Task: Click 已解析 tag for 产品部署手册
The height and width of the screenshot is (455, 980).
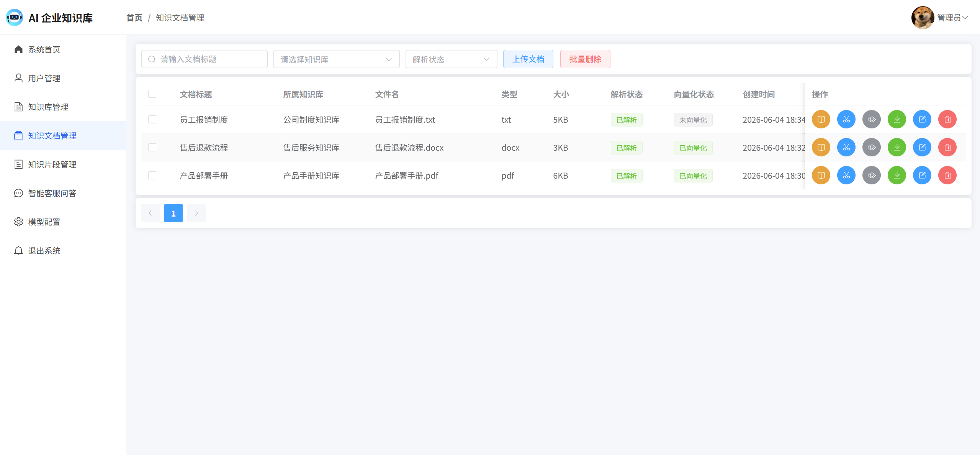Action: point(627,176)
